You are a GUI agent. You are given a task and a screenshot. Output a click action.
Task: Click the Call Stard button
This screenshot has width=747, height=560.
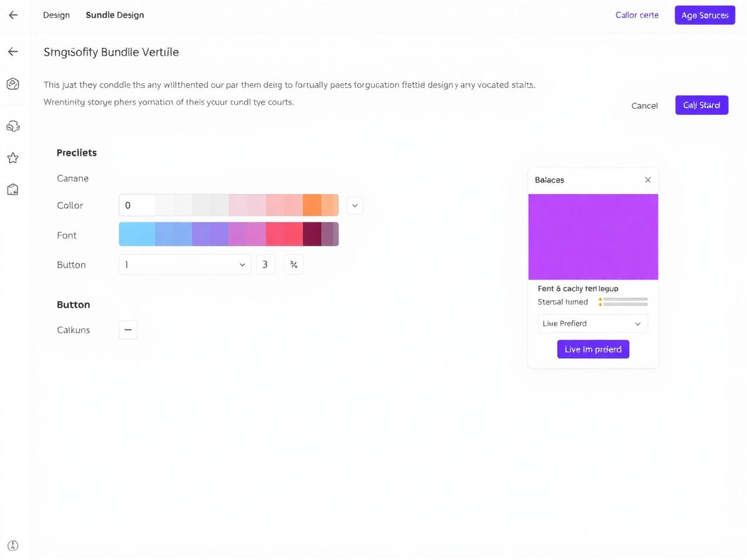point(701,105)
